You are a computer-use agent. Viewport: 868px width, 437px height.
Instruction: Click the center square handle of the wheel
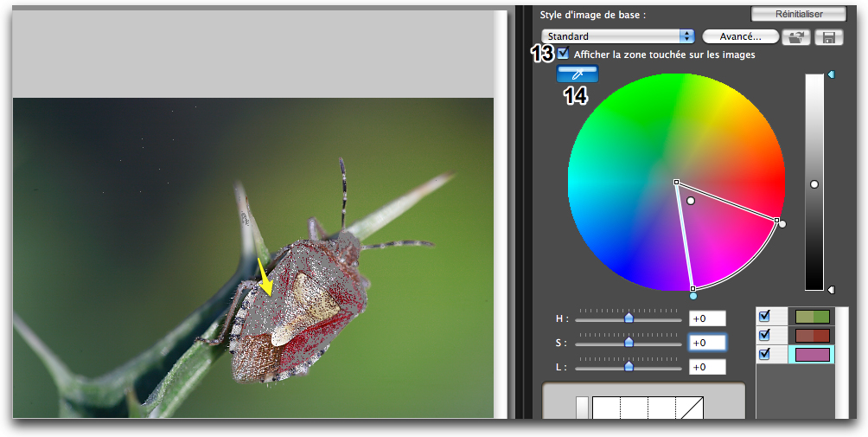pos(676,182)
